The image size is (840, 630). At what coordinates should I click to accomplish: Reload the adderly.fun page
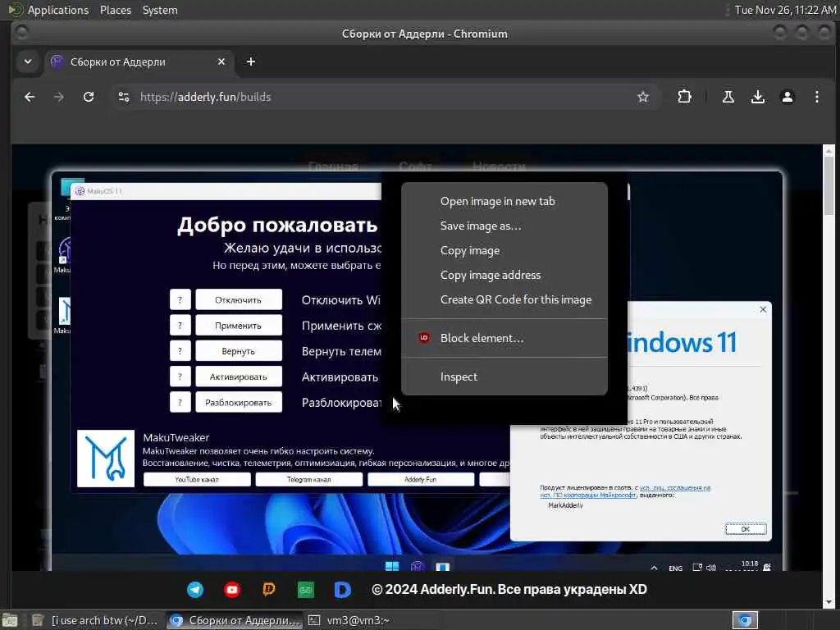(x=89, y=97)
